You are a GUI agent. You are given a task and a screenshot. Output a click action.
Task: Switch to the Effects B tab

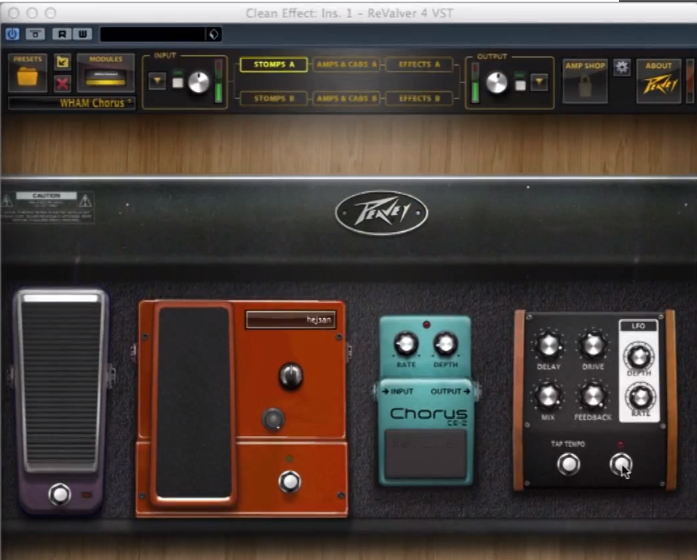(x=419, y=98)
